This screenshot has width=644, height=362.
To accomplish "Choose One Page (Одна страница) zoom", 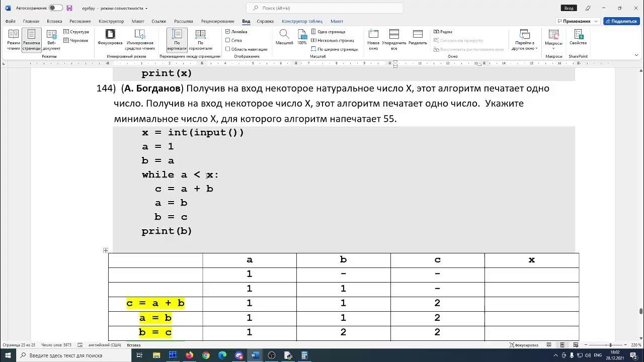I will (x=328, y=32).
